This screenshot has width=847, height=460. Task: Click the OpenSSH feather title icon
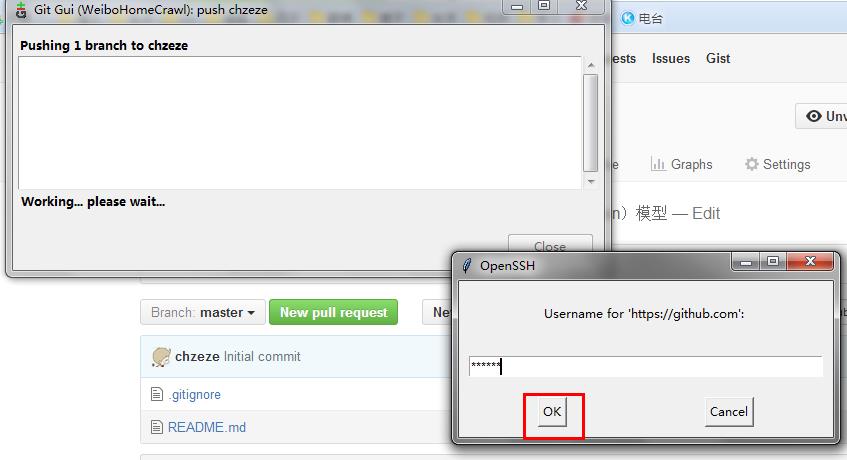[467, 266]
